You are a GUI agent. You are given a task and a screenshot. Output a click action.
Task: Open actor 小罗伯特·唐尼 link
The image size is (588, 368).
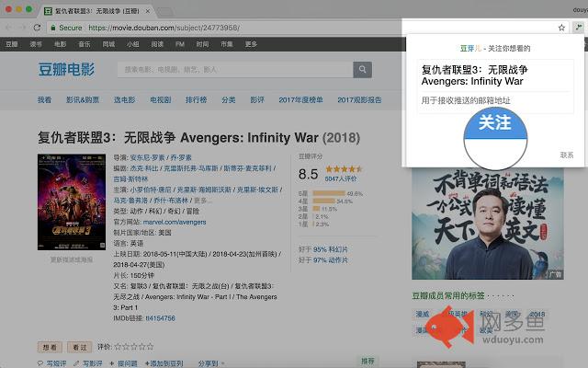pos(151,190)
